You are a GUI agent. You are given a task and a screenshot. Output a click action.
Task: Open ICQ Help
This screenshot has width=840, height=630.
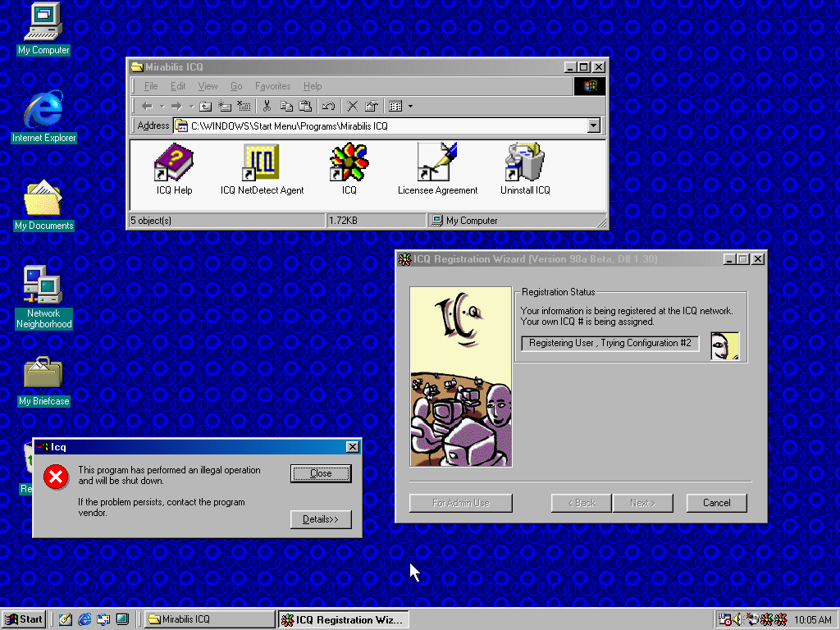point(171,162)
